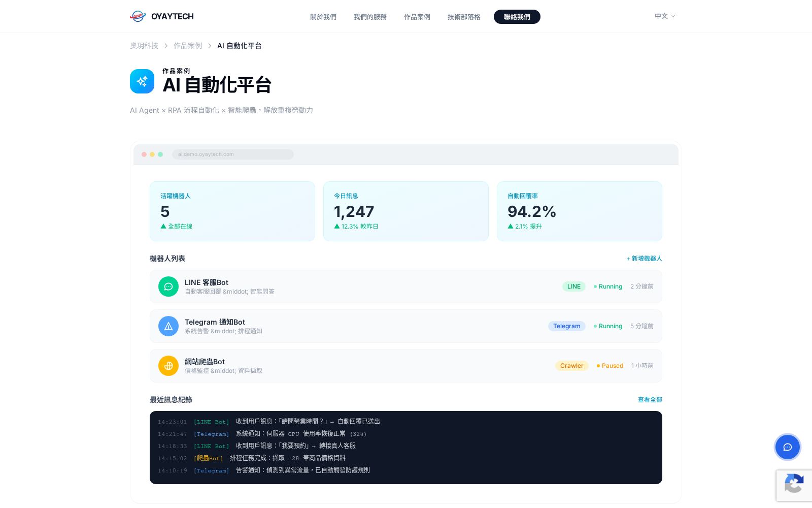Click the AI sparkle icon beside the page title
The width and height of the screenshot is (812, 508).
coord(142,81)
